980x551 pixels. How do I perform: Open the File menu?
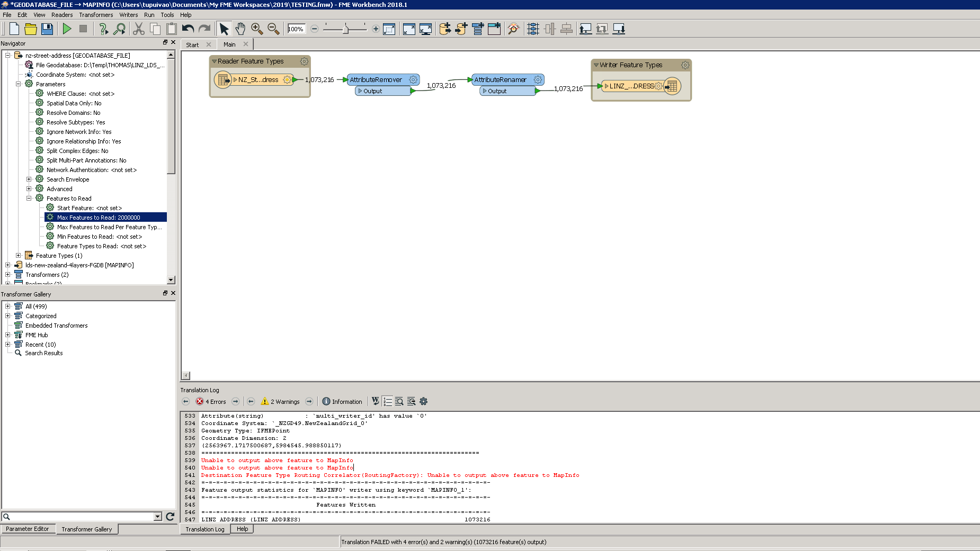[7, 15]
